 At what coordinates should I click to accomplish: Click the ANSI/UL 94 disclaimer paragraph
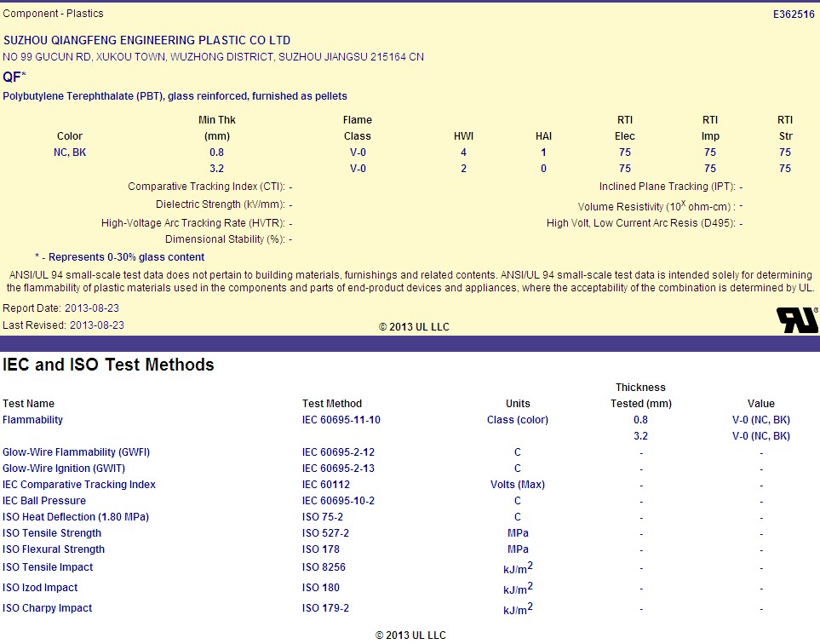(410, 281)
